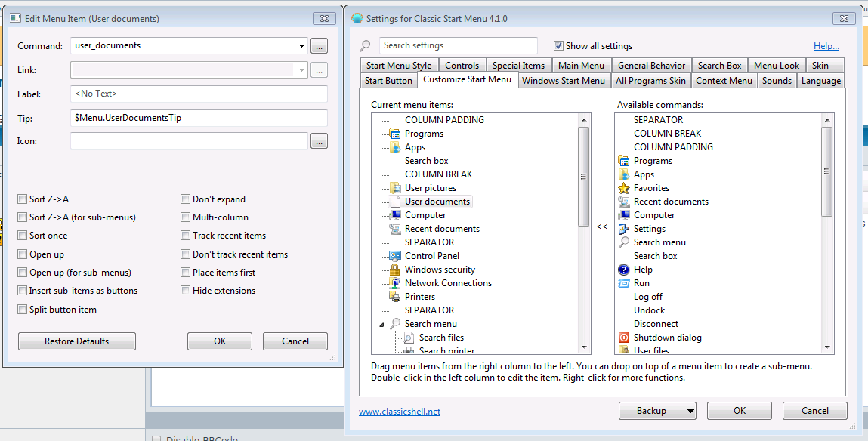Image resolution: width=868 pixels, height=441 pixels.
Task: Click the Shutdown dialog icon
Action: point(624,338)
